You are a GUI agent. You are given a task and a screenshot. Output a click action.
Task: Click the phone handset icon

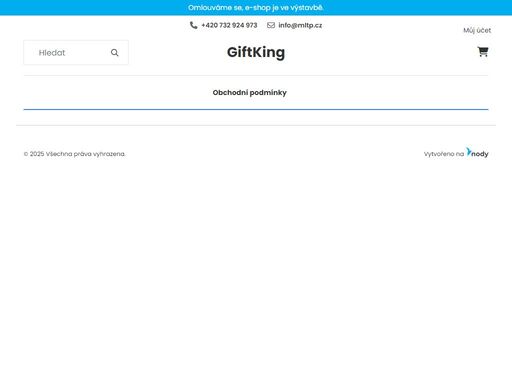tap(193, 25)
